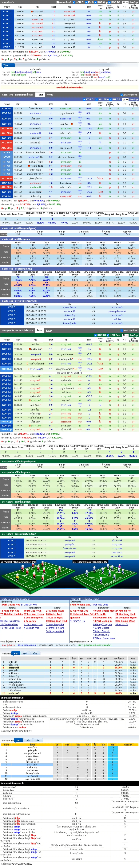Image resolution: width=139 pixels, height=868 pixels.
Task: Click the Tips section header icon
Action: 6,65
